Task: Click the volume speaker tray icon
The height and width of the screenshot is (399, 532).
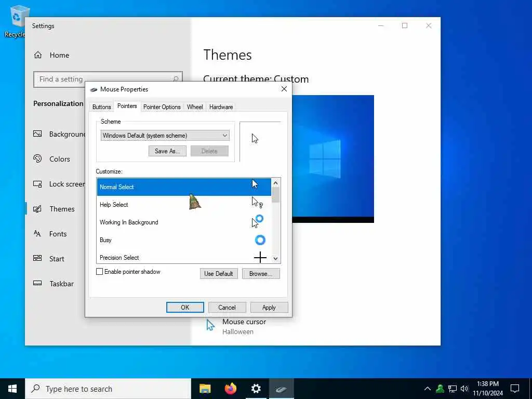Action: point(464,389)
